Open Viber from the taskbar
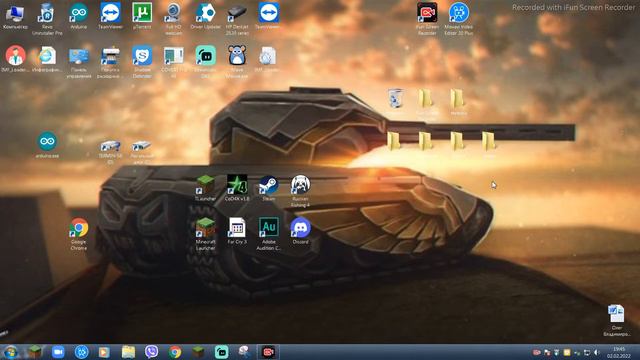 [x=151, y=352]
